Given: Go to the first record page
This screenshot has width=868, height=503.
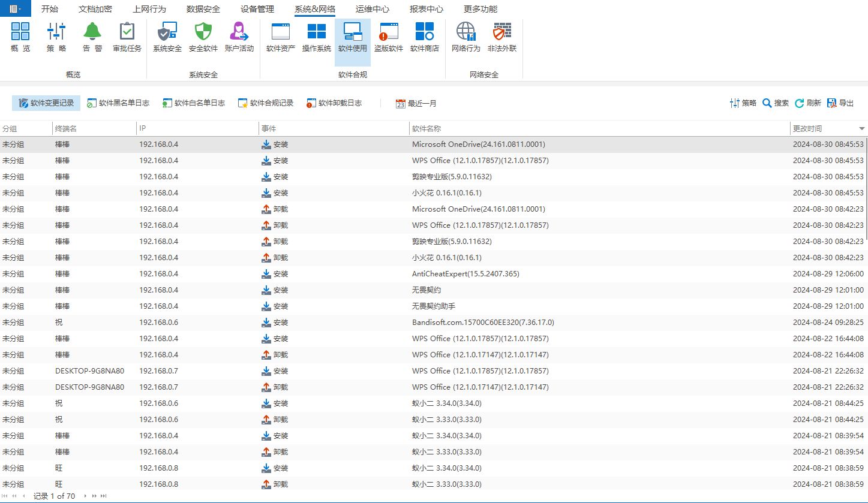Looking at the screenshot, I should pyautogui.click(x=5, y=496).
